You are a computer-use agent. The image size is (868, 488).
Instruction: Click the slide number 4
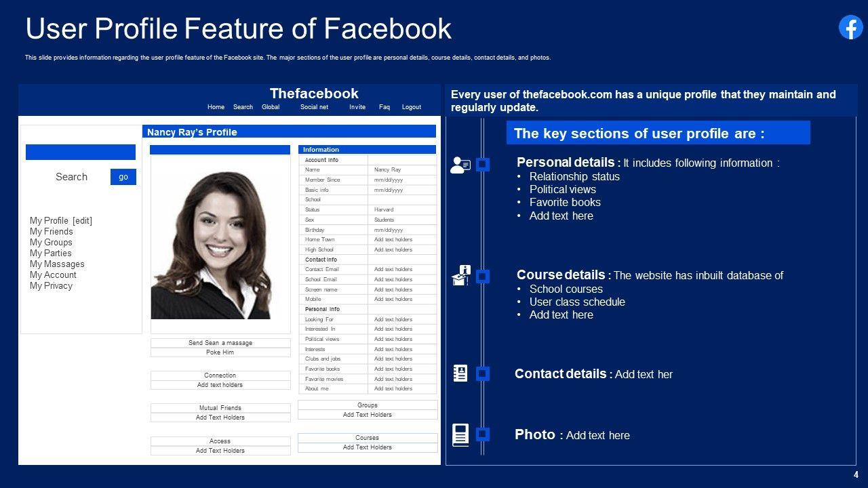(856, 474)
